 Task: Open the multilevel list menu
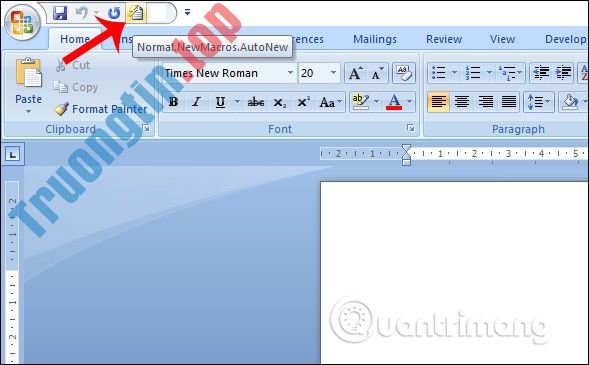(510, 72)
